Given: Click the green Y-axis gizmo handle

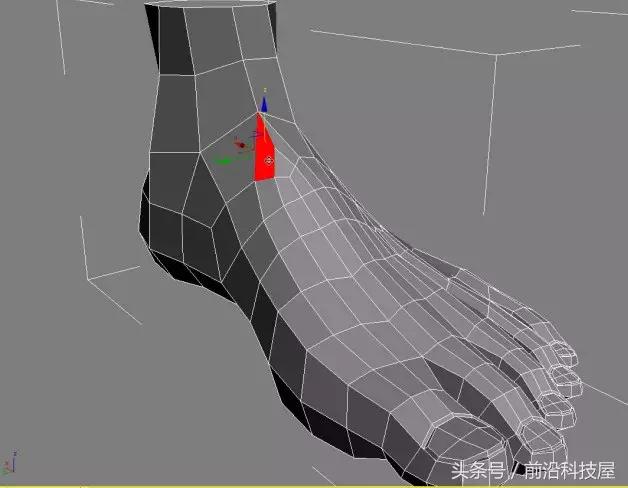Looking at the screenshot, I should [x=222, y=161].
